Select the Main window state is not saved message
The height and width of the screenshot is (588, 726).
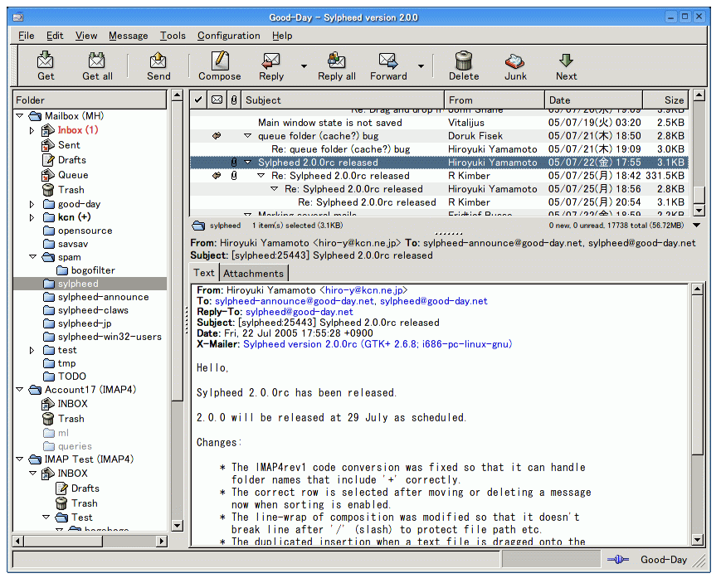439,123
